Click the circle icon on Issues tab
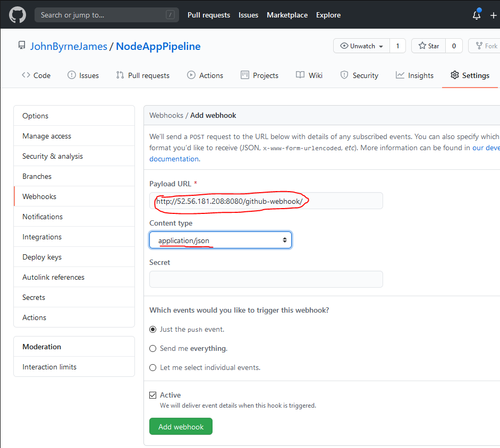Screen dimensions: 500x448 (72, 75)
